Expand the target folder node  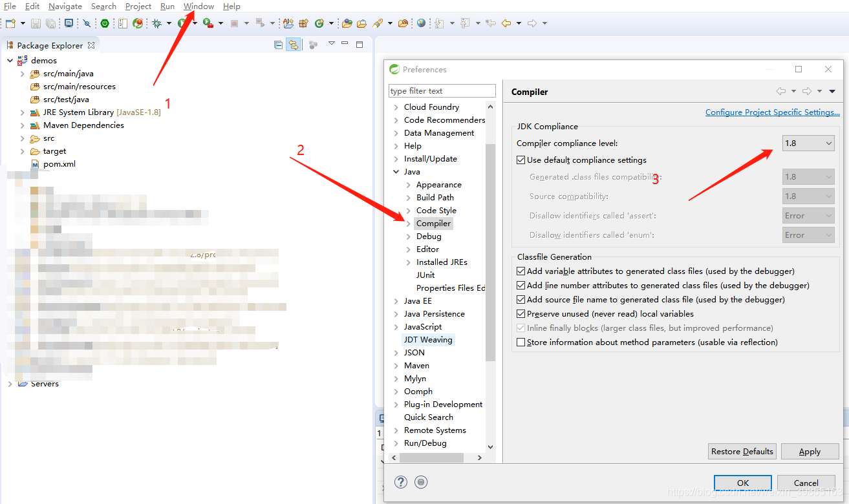[x=23, y=151]
